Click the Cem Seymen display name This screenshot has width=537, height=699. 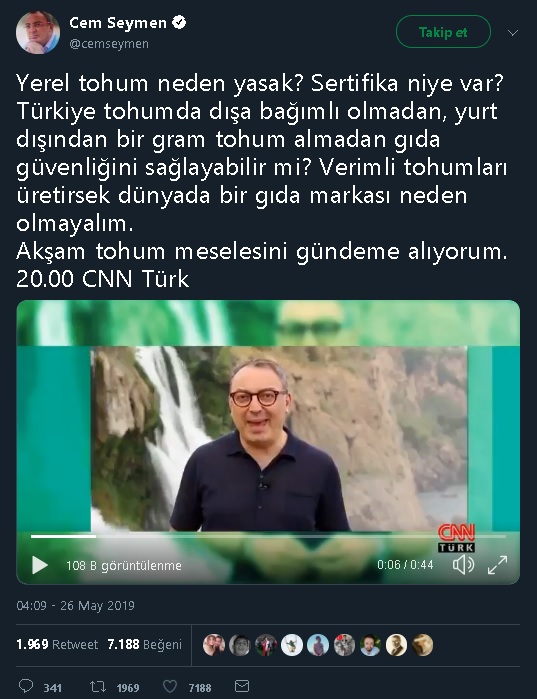pos(118,23)
